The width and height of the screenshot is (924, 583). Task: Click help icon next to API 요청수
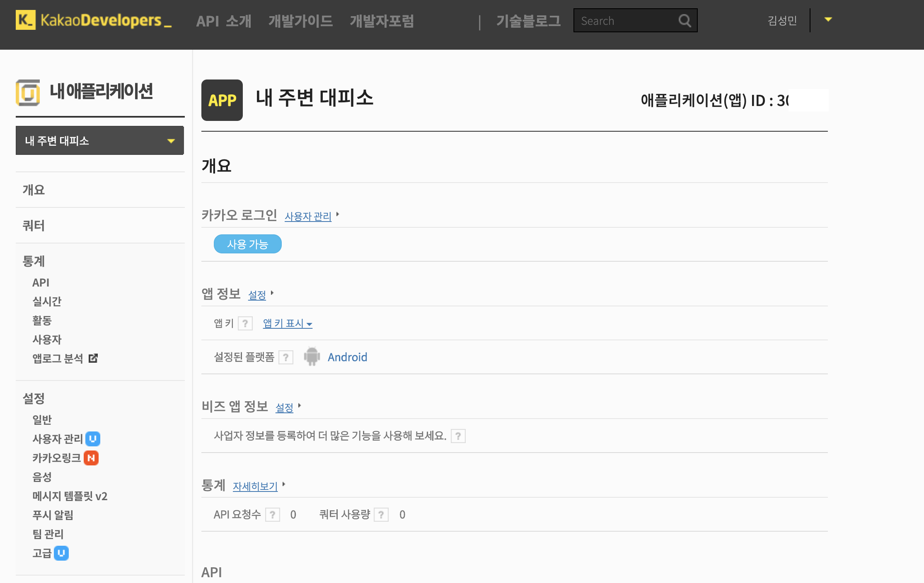272,515
